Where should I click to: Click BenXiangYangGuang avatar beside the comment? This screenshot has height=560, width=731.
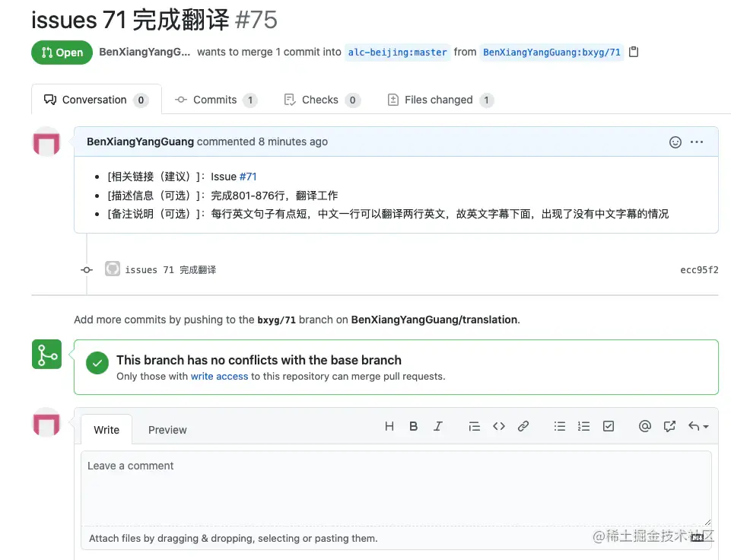point(46,142)
